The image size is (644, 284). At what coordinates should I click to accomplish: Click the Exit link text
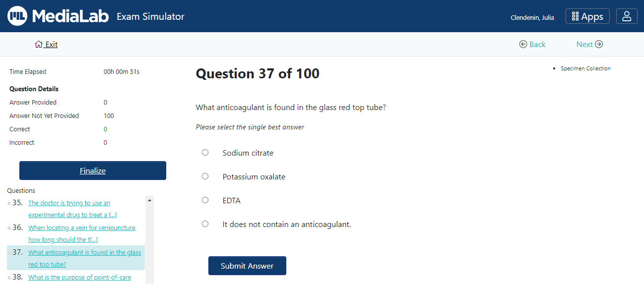[51, 45]
